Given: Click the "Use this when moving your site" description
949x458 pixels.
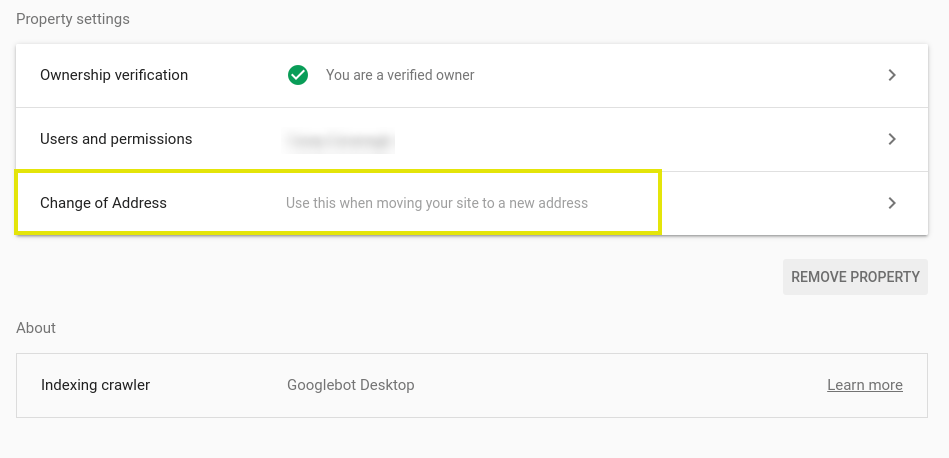Looking at the screenshot, I should 437,203.
